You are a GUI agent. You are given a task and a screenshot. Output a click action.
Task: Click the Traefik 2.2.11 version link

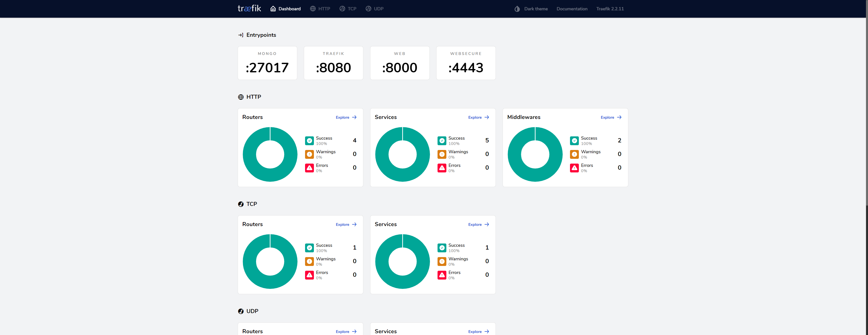[x=610, y=9]
